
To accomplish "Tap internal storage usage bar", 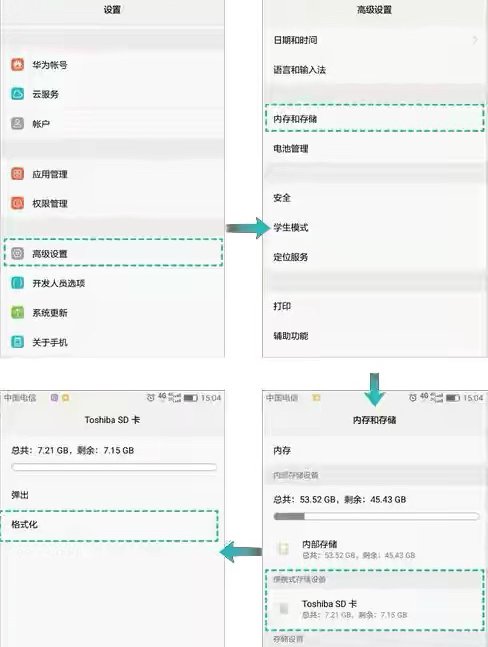I will click(377, 516).
